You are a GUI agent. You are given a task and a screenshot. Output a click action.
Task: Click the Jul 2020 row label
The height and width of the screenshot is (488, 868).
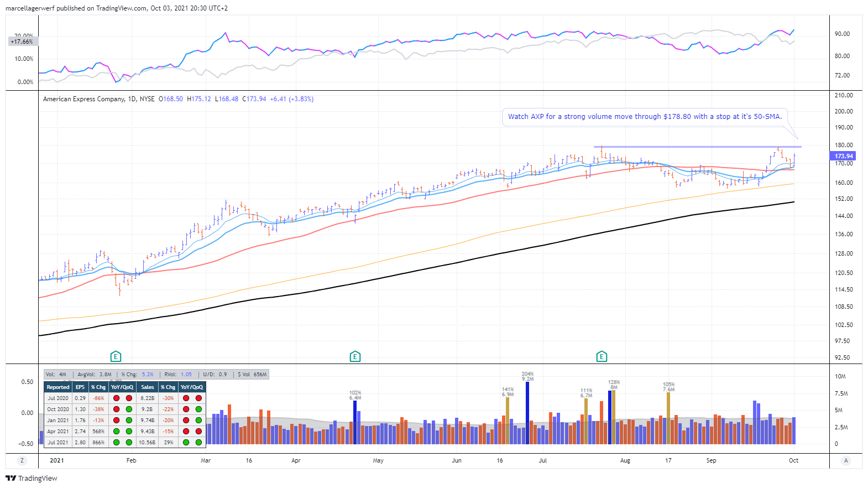[x=58, y=398]
